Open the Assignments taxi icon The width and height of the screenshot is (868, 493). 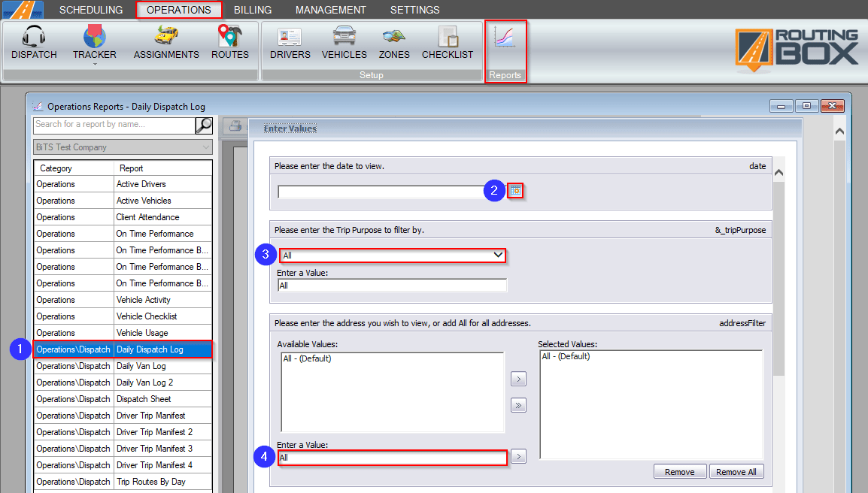click(x=166, y=36)
